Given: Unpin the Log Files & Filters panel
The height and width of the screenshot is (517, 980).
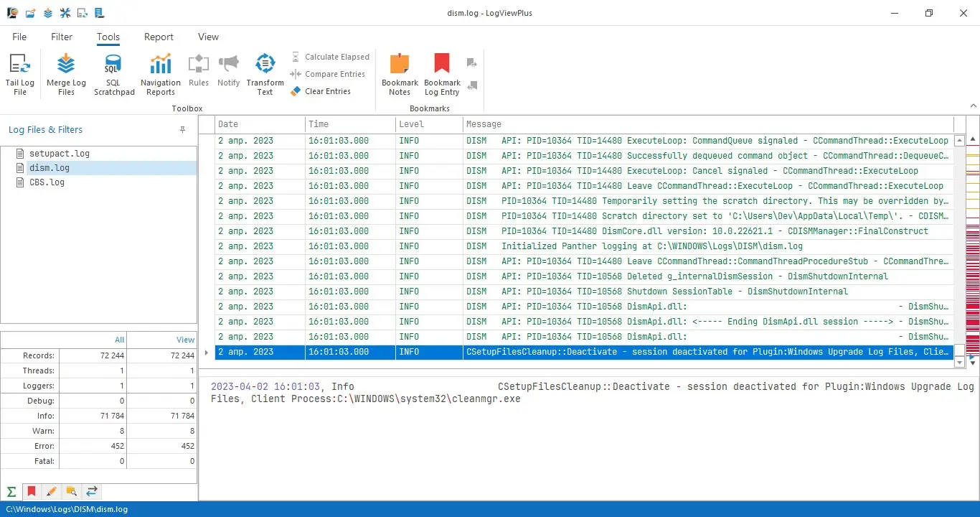Looking at the screenshot, I should (x=182, y=130).
